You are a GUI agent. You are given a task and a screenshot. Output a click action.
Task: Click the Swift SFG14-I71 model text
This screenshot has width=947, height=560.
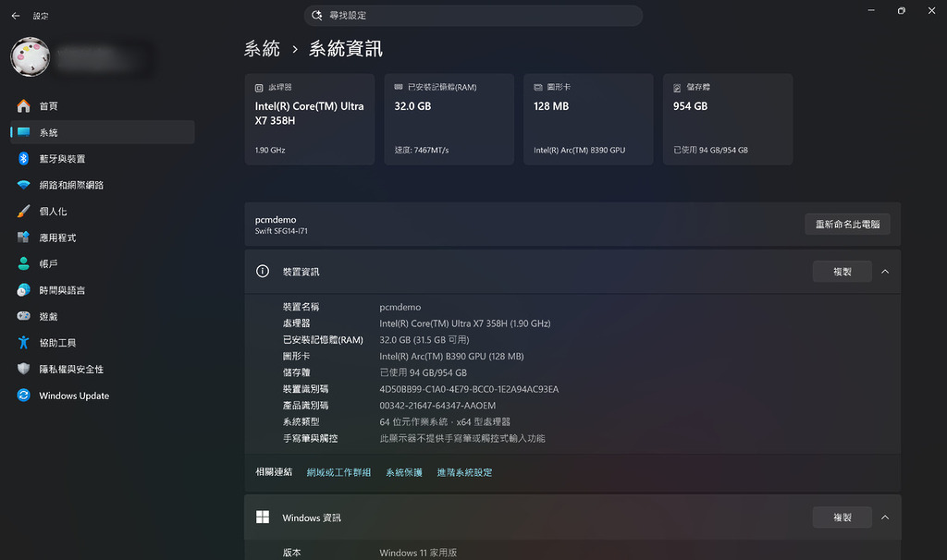click(281, 231)
